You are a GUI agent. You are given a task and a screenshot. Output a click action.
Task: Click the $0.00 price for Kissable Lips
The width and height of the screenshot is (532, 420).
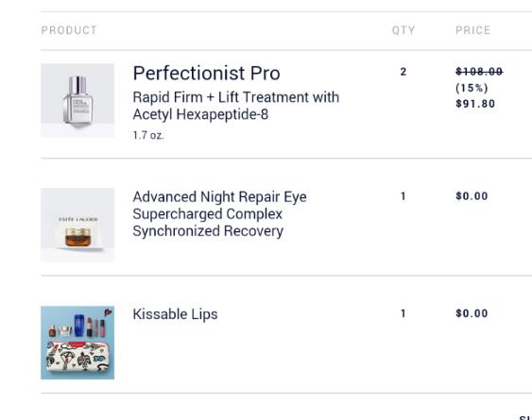point(472,313)
